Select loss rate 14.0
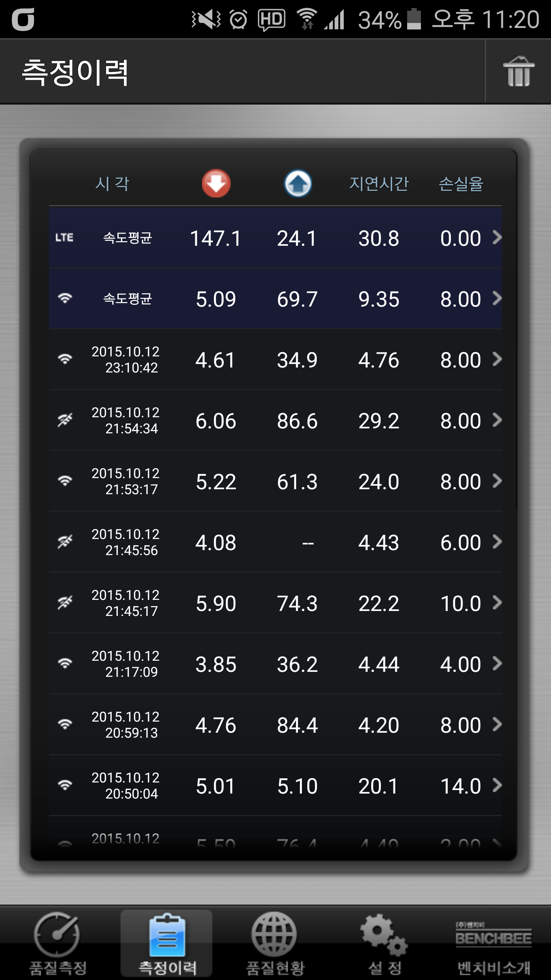 coord(461,786)
